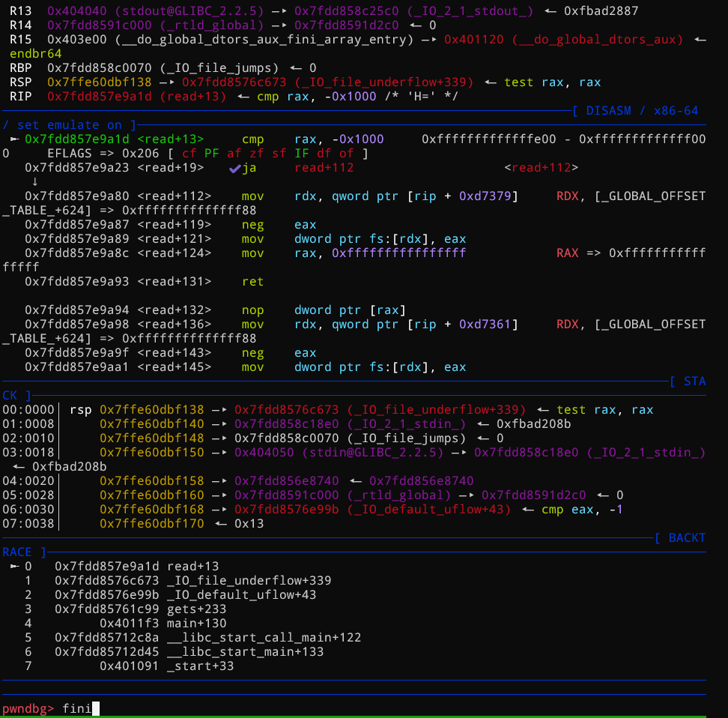Click the nop instruction at read+132
728x718 pixels.
(252, 310)
